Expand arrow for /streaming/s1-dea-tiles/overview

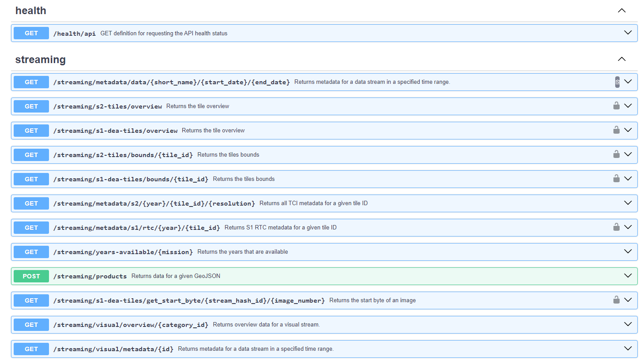point(628,130)
